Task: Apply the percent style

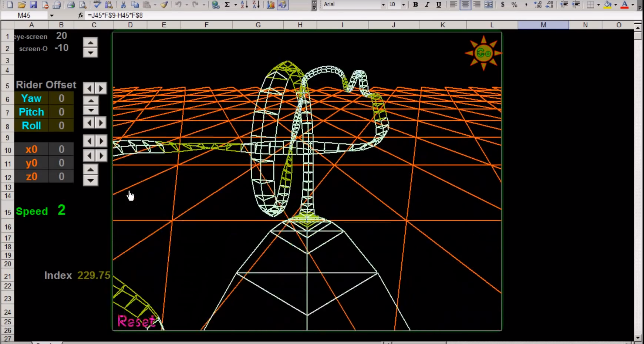Action: tap(514, 5)
